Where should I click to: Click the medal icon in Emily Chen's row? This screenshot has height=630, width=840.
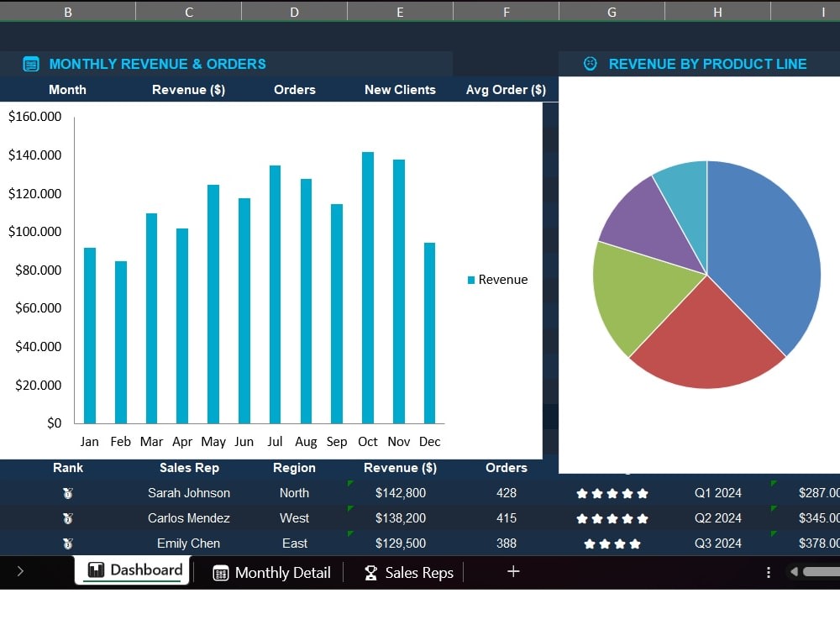coord(68,543)
